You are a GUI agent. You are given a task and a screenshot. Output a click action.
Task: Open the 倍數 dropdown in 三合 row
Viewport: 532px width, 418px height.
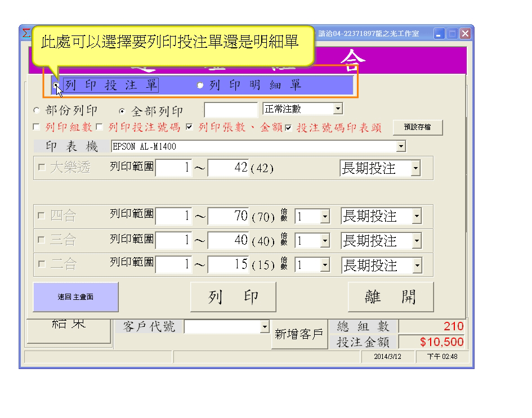325,241
